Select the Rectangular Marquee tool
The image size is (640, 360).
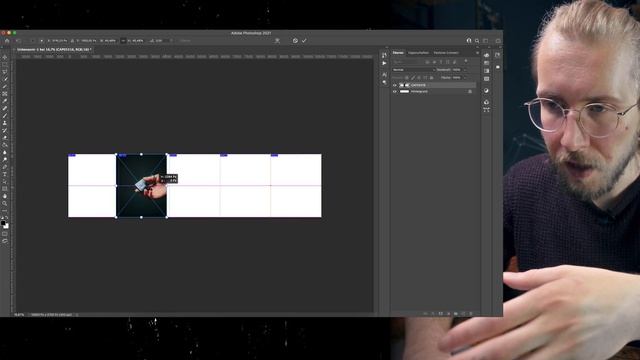pos(5,65)
